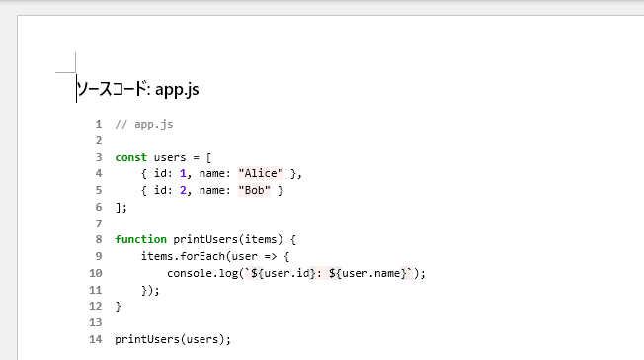Click line number 14
The image size is (644, 360).
(x=95, y=340)
